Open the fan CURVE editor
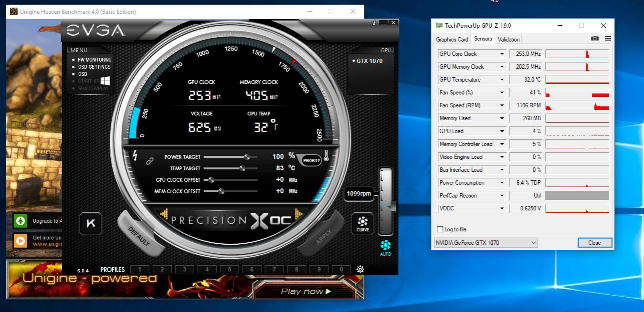This screenshot has height=312, width=644. click(x=363, y=223)
